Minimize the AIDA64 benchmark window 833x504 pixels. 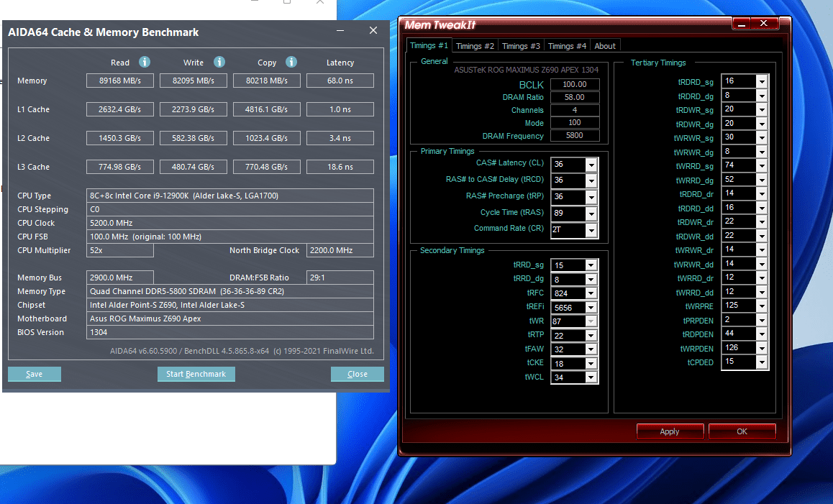click(x=340, y=31)
